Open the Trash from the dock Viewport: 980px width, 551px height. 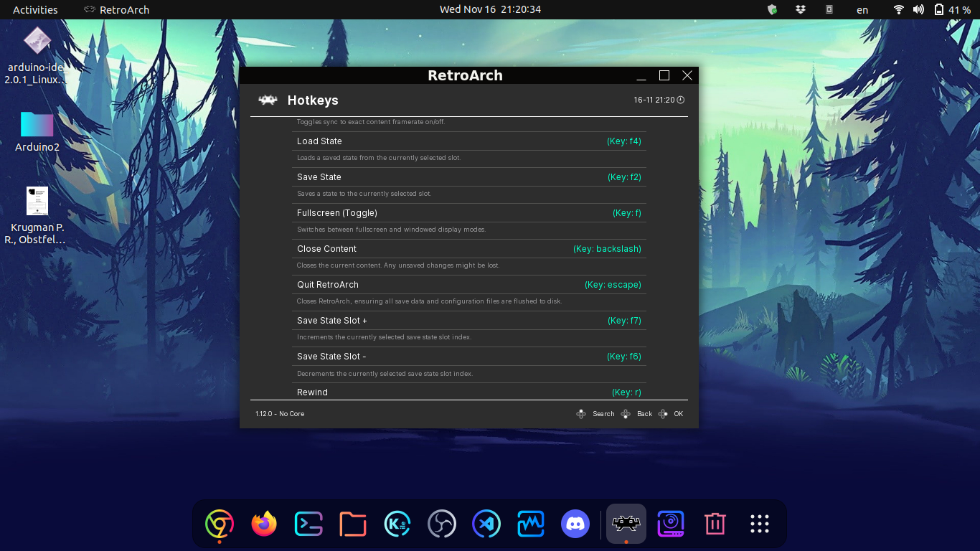(715, 524)
